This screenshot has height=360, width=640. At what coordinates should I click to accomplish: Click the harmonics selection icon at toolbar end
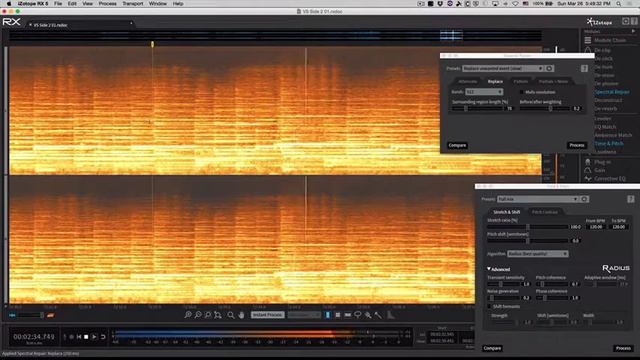click(x=391, y=315)
